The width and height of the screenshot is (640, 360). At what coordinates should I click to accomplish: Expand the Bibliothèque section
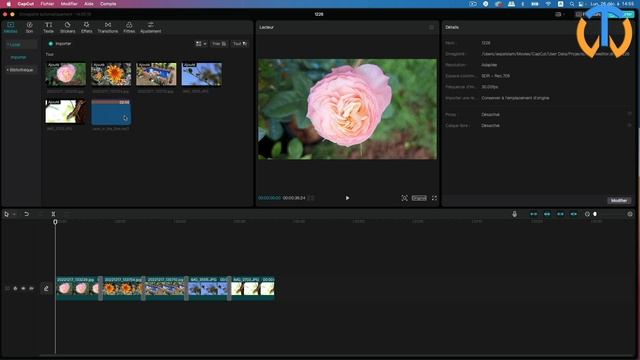point(20,70)
